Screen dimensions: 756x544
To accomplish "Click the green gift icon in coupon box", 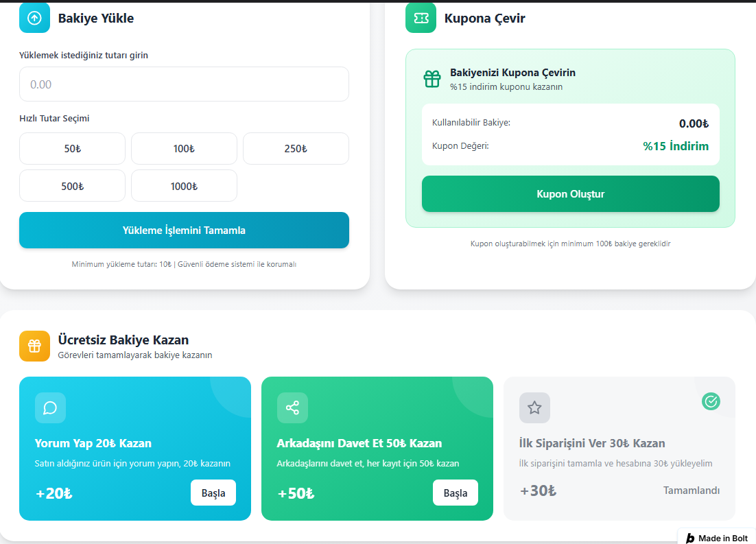I will pos(432,79).
